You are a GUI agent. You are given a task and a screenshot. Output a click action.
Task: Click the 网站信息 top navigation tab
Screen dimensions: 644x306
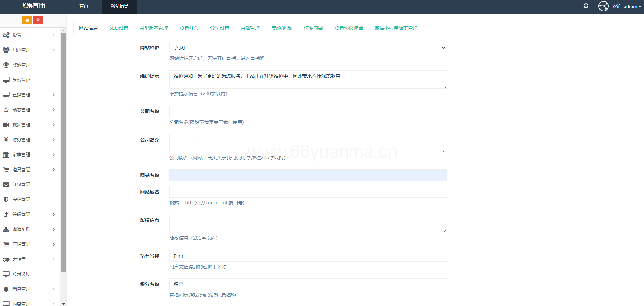click(x=119, y=6)
